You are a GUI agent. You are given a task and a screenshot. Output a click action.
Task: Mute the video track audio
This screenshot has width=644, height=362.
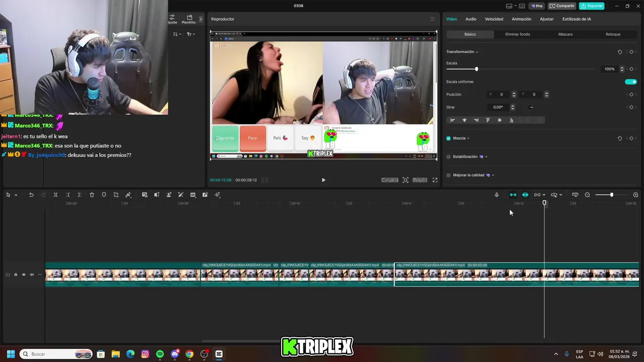click(x=32, y=275)
